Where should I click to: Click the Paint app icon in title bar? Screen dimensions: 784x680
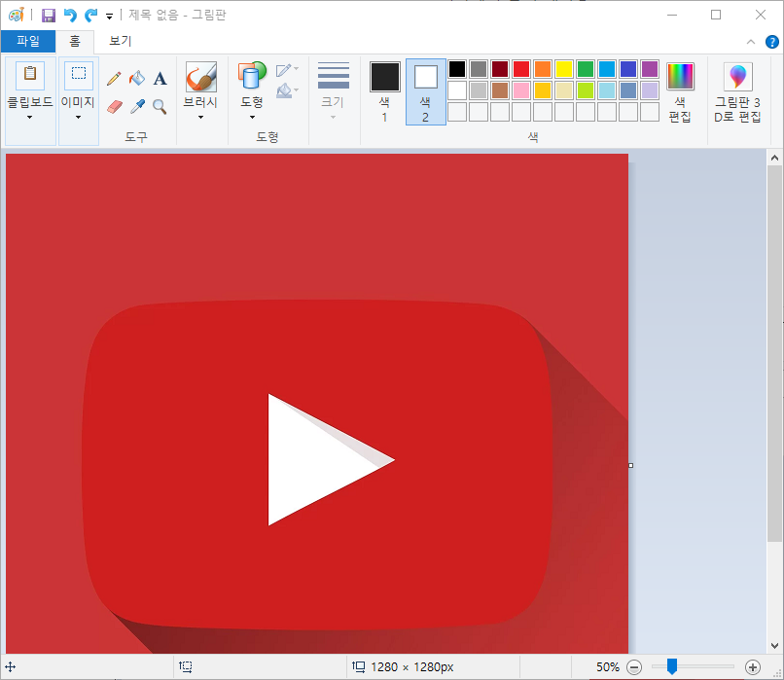[16, 15]
